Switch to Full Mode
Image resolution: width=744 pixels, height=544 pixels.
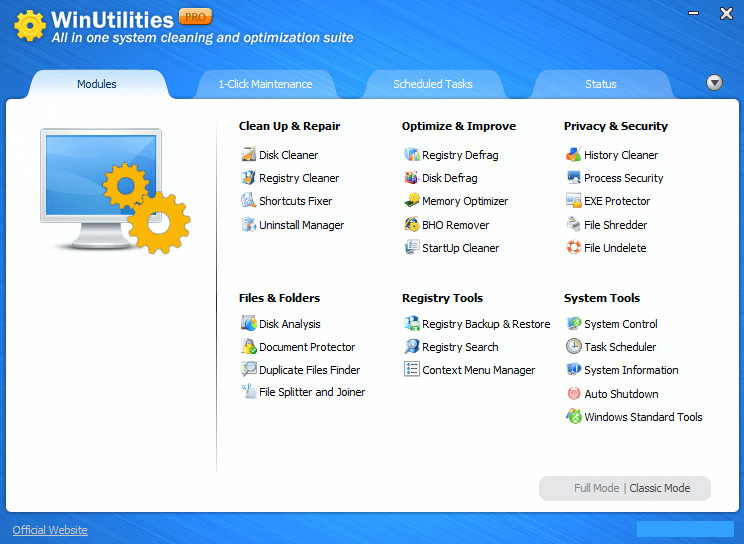coord(596,488)
